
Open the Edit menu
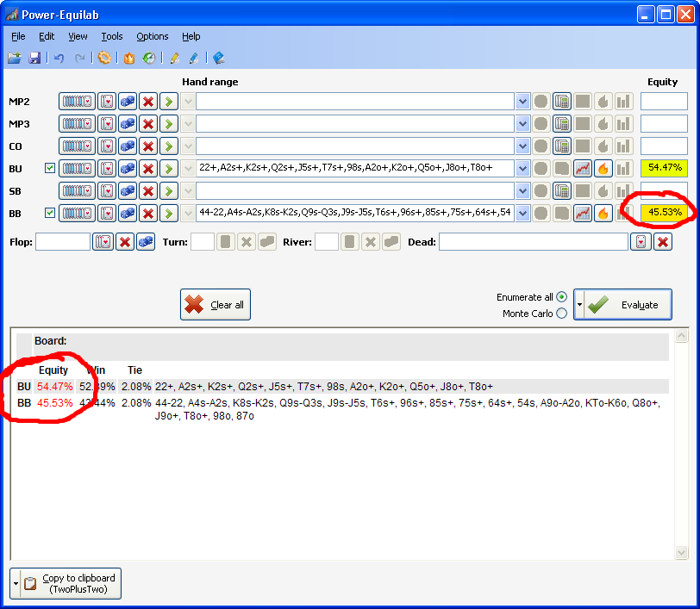(x=47, y=36)
